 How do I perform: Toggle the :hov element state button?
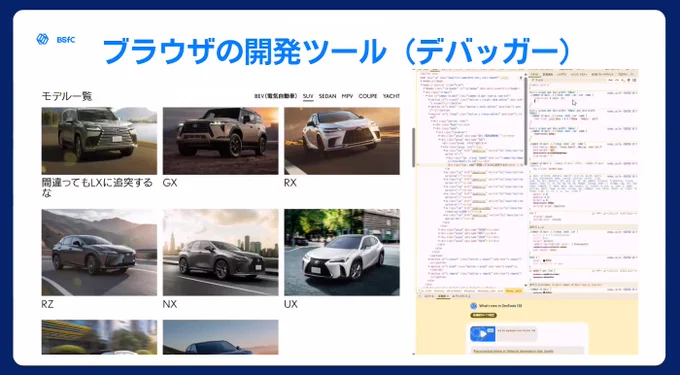(611, 80)
